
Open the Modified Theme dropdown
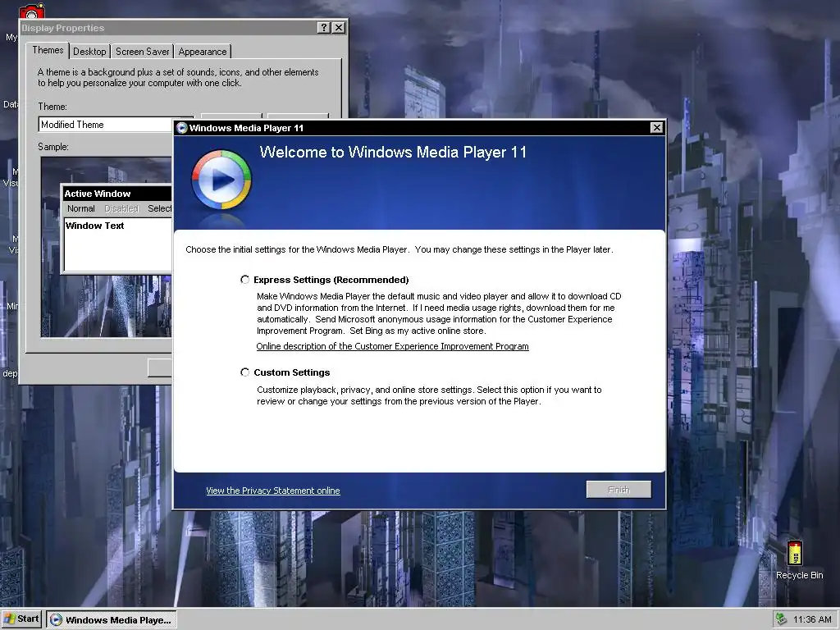106,125
